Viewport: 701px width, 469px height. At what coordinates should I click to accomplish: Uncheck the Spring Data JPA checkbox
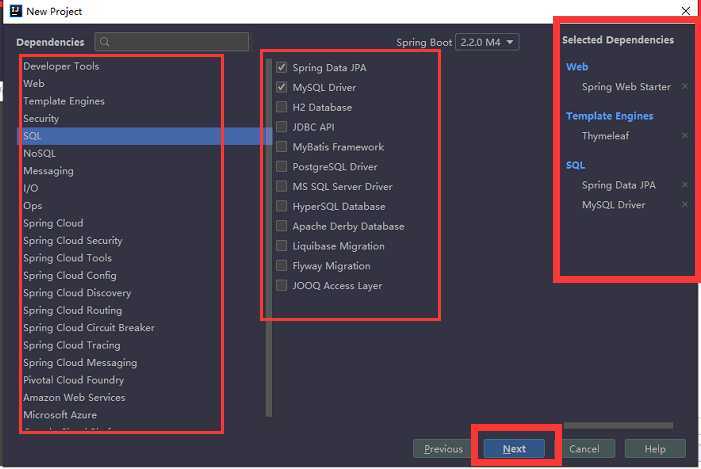281,68
